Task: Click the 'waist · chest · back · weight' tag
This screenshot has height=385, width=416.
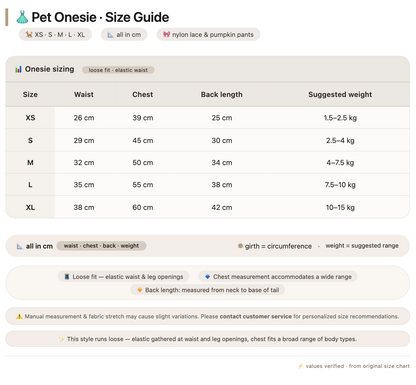Action: coord(101,246)
